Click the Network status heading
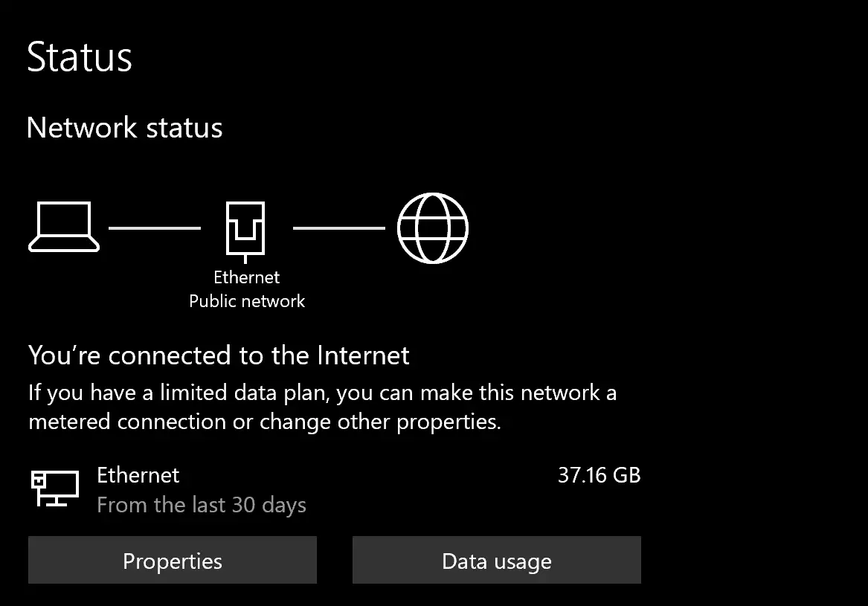This screenshot has width=868, height=606. (124, 128)
